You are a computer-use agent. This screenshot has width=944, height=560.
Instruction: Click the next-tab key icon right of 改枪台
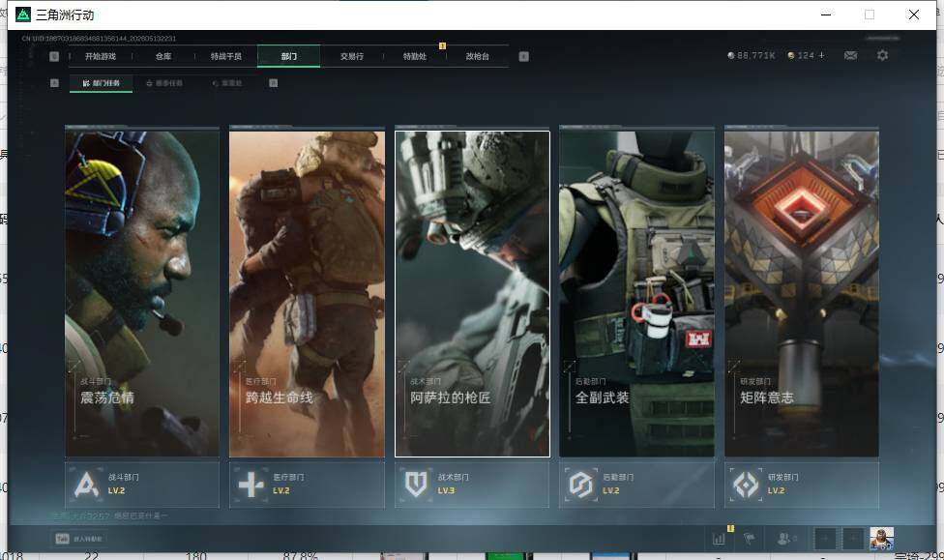(524, 56)
